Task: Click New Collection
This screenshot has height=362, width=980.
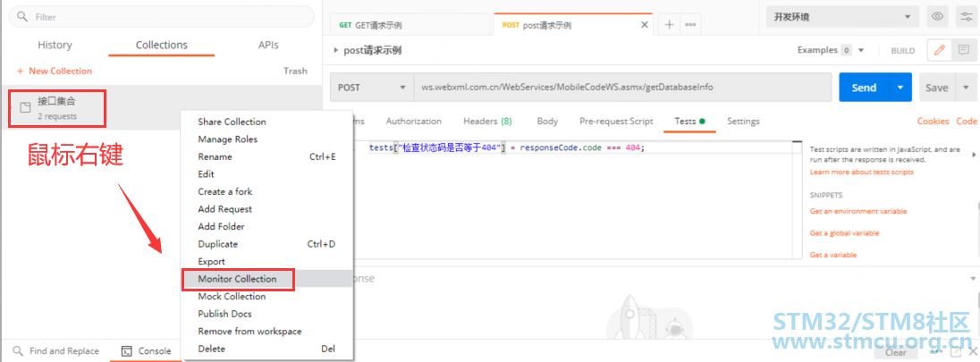Action: click(55, 72)
